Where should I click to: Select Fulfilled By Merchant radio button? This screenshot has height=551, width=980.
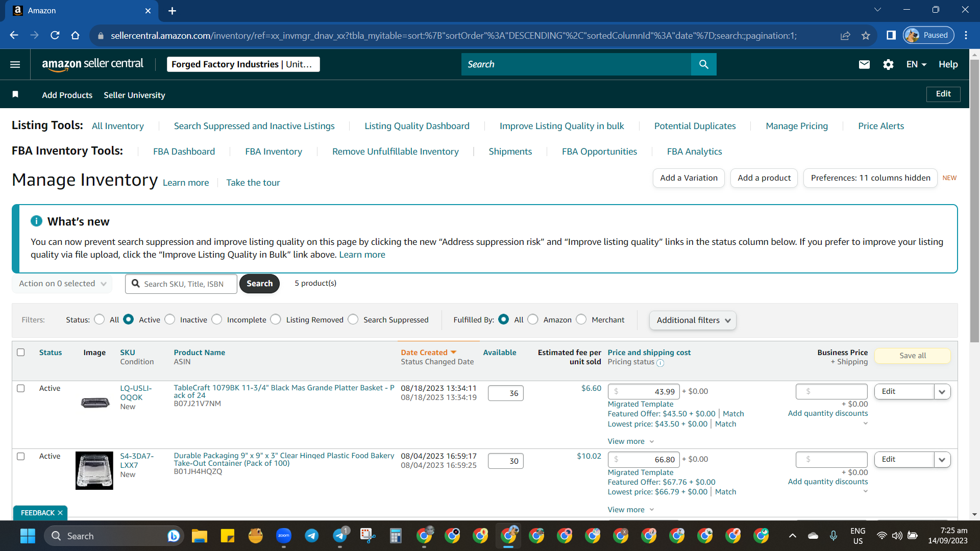pyautogui.click(x=581, y=319)
